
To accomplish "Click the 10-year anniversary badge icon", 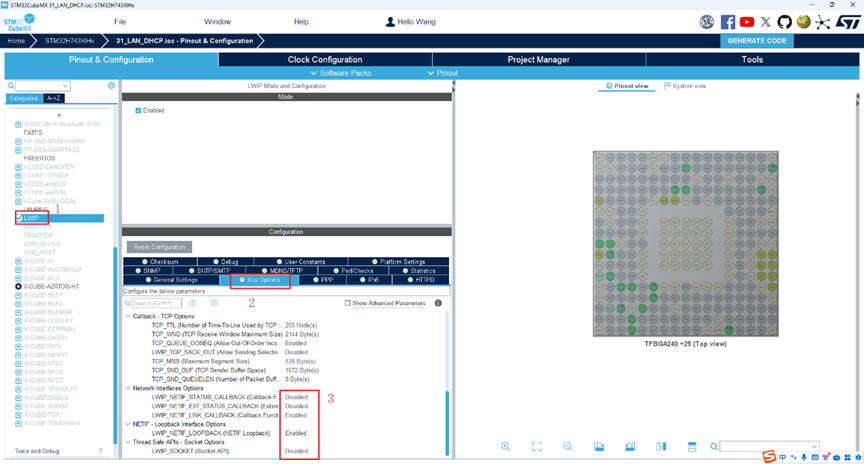I will click(x=707, y=22).
